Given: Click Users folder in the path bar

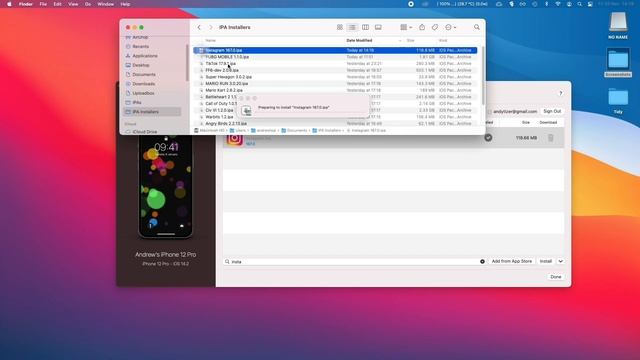Looking at the screenshot, I should coord(238,131).
